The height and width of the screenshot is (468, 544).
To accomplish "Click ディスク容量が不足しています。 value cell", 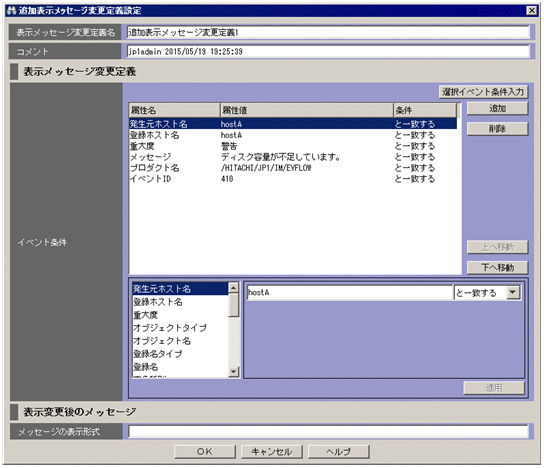I will (x=281, y=157).
